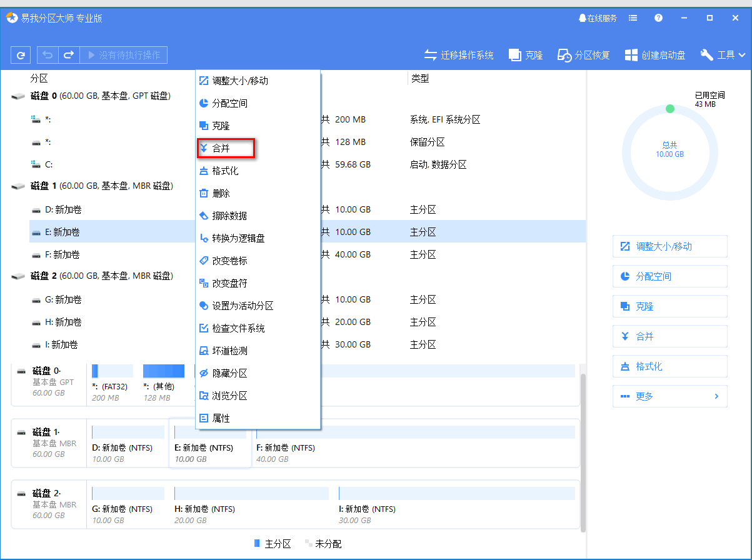
Task: Click the redo arrow icon
Action: click(x=69, y=55)
